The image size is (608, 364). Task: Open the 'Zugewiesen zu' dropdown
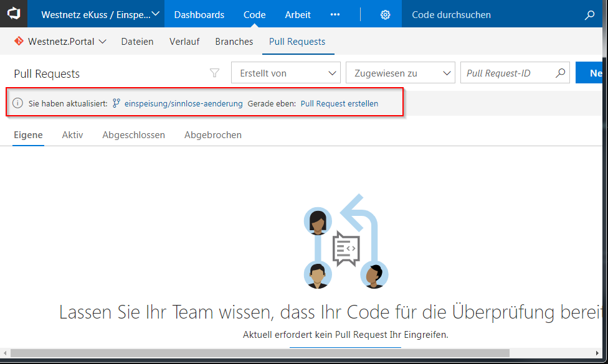400,73
